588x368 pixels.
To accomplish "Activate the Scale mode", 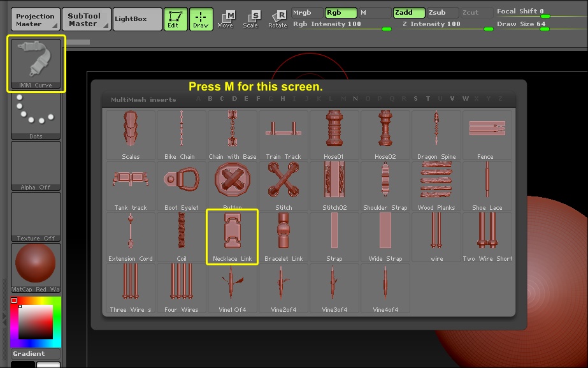I will [x=251, y=19].
